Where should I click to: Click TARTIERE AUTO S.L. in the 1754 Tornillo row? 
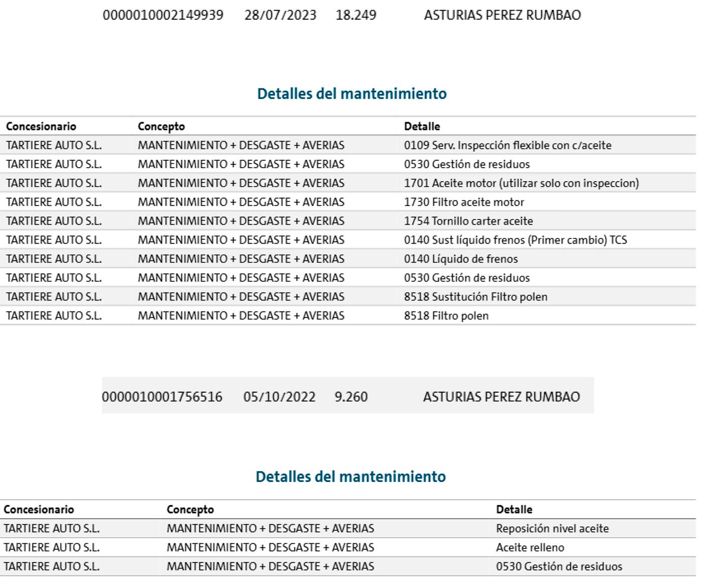coord(54,221)
